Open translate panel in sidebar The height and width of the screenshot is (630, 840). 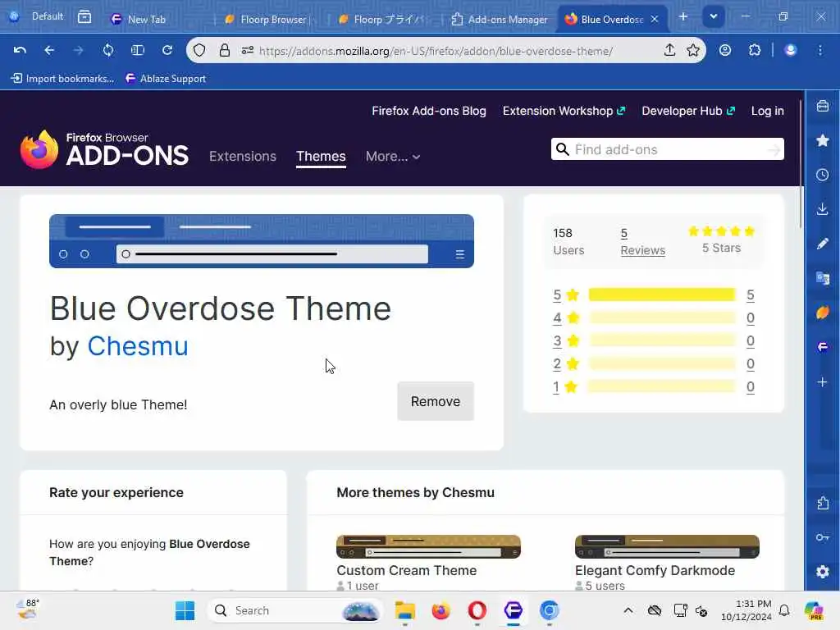point(823,278)
